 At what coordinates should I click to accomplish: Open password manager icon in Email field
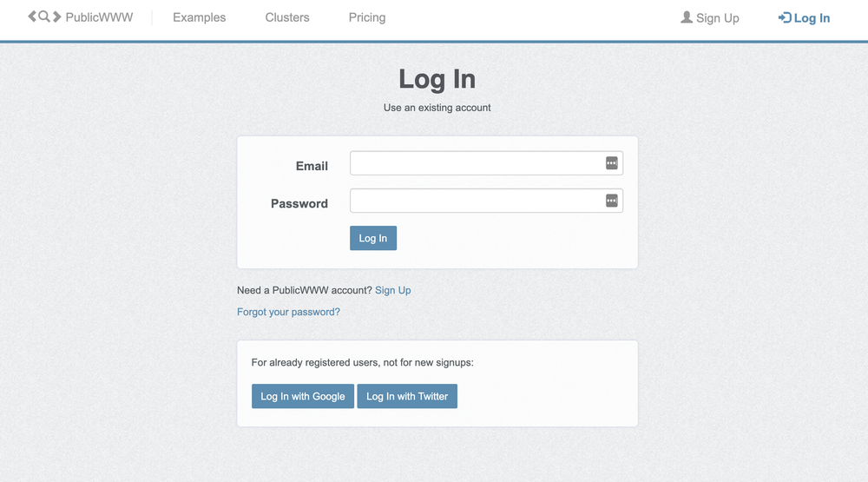(x=611, y=163)
